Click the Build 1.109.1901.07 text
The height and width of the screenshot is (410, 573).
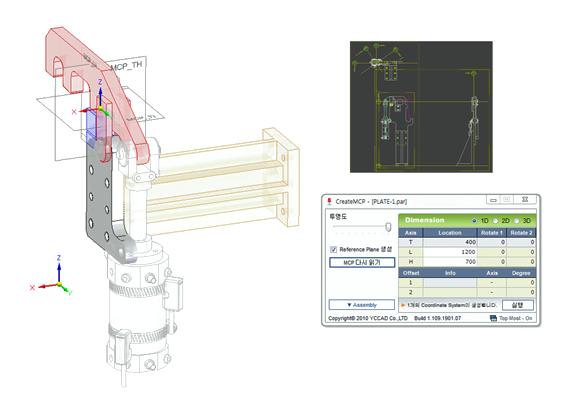tap(437, 318)
